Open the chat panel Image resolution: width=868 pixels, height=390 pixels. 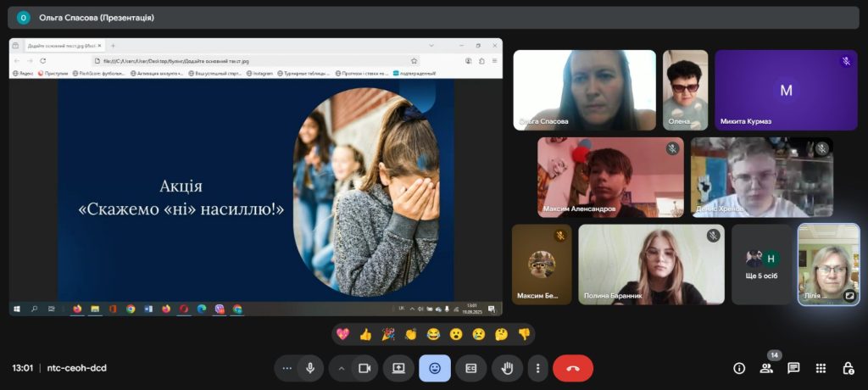coord(793,368)
